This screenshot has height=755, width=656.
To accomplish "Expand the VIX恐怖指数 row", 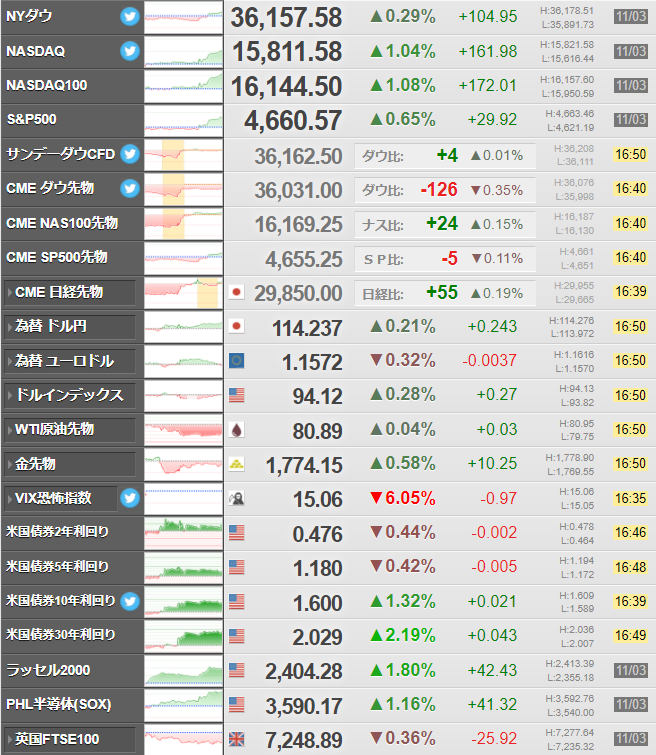I will [x=61, y=498].
